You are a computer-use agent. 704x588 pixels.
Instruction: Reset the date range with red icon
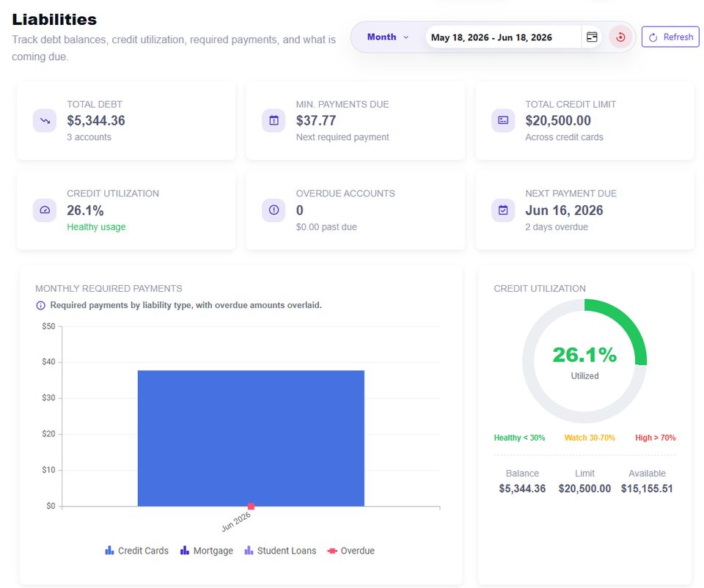(x=620, y=37)
